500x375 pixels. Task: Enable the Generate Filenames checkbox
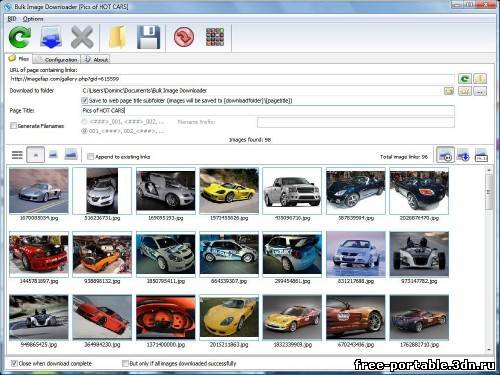(x=13, y=126)
